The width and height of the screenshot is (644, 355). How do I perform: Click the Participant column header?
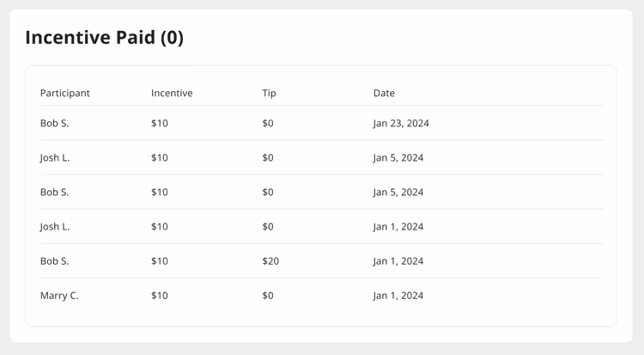click(65, 94)
